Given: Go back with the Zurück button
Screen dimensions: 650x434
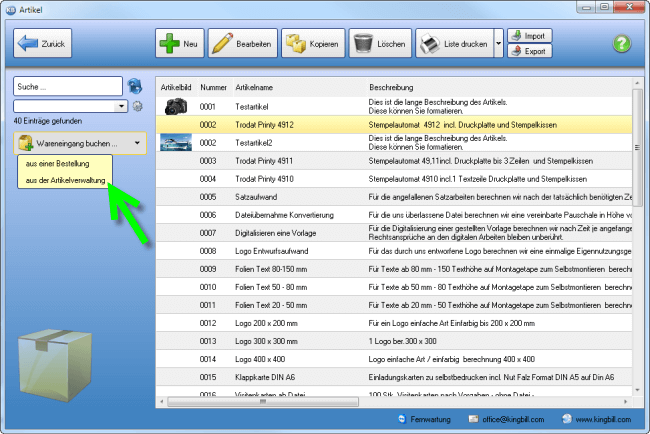Looking at the screenshot, I should point(42,43).
